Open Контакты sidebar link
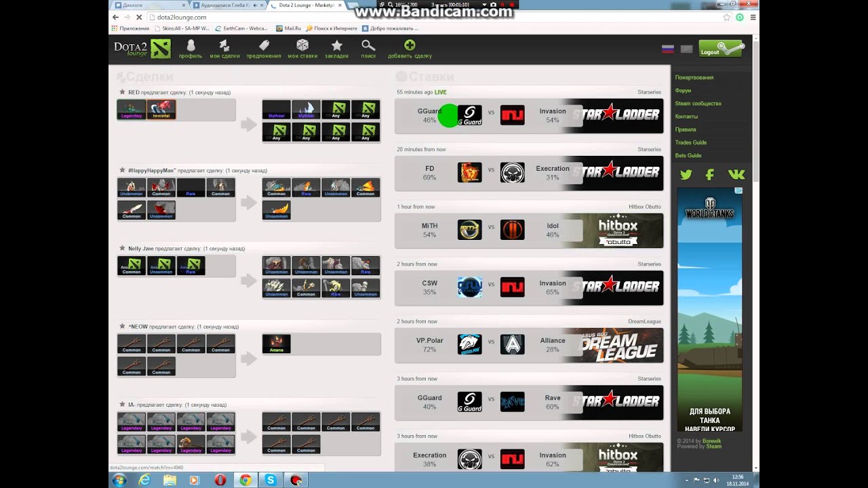Viewport: 868px width, 488px height. coord(686,117)
